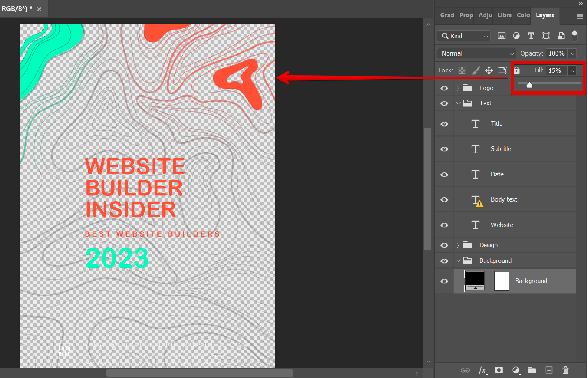Viewport: 588px width, 378px height.
Task: Filter for pixel layers only
Action: pyautogui.click(x=501, y=36)
